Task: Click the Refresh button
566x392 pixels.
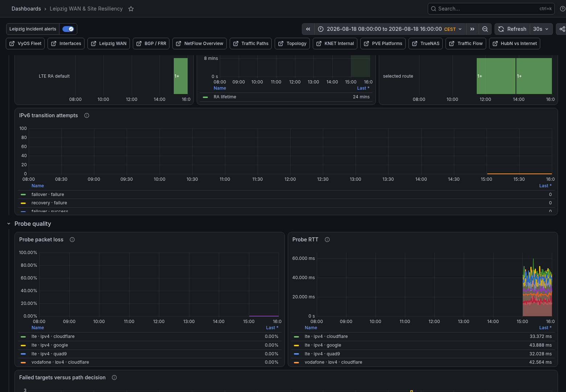Action: point(512,29)
